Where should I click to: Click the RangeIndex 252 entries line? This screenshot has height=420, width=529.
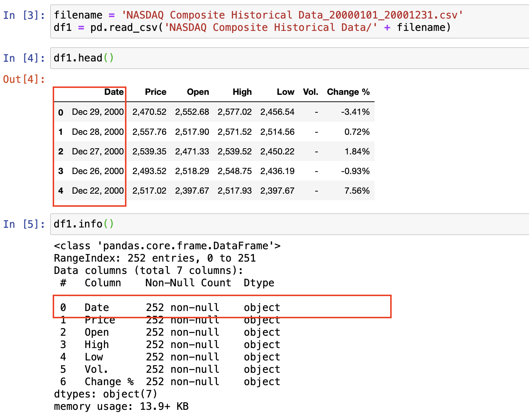coord(155,258)
